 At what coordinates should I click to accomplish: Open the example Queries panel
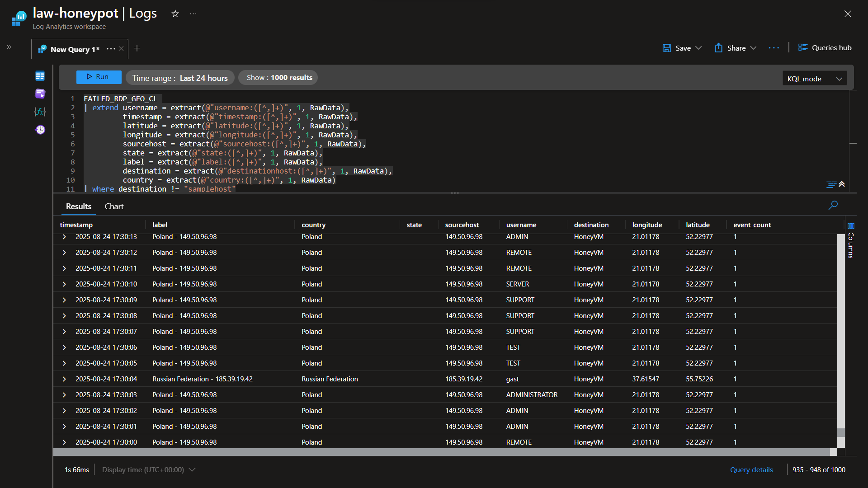coord(40,94)
